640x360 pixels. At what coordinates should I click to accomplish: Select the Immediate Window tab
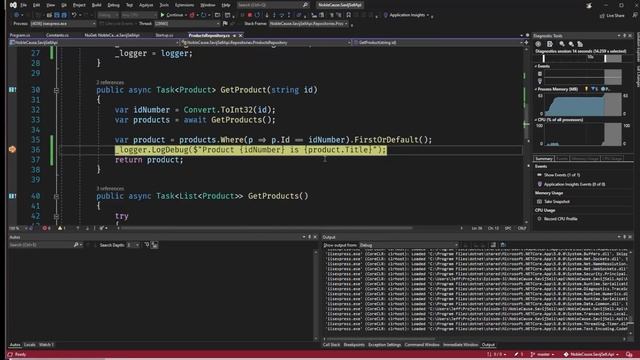pos(460,345)
